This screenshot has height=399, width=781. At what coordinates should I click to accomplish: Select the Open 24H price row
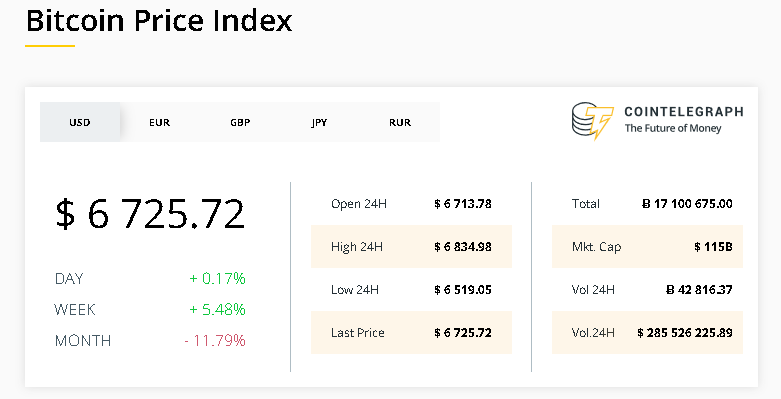click(x=411, y=204)
